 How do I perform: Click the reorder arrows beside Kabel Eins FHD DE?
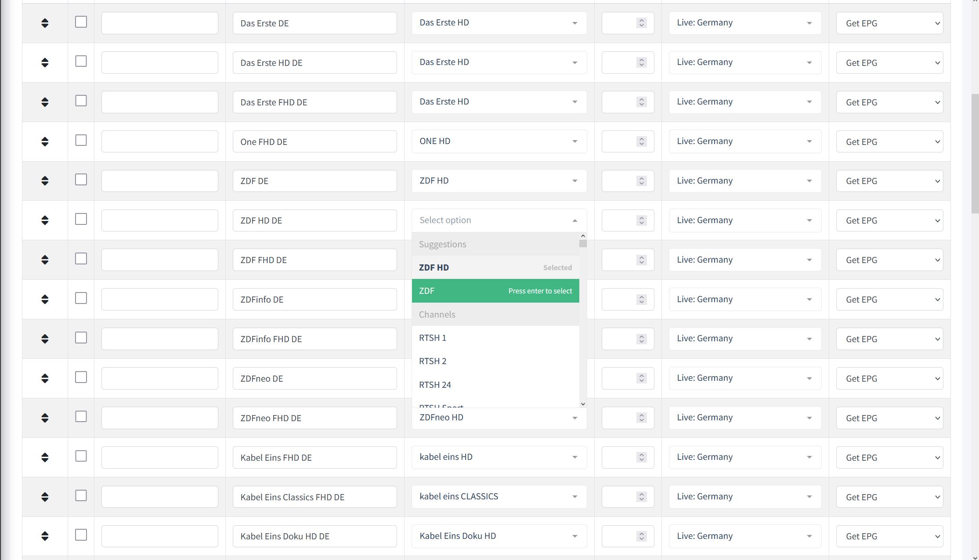click(45, 457)
